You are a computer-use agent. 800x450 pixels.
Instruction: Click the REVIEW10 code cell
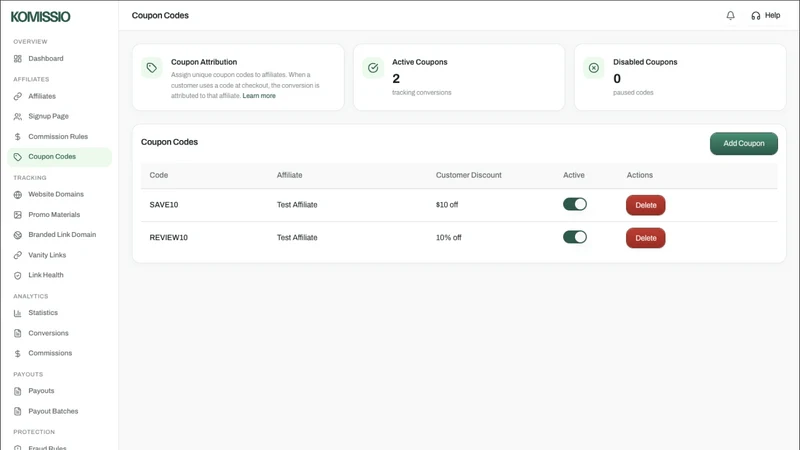(x=168, y=237)
